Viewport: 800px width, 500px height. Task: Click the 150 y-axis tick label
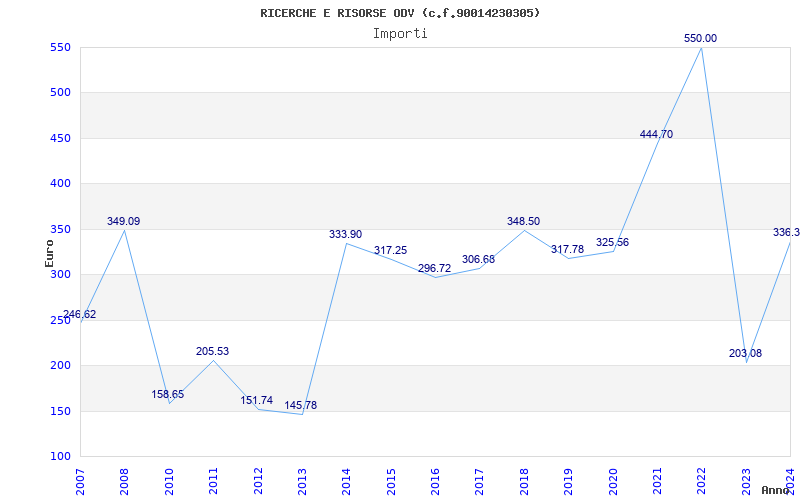(x=59, y=411)
